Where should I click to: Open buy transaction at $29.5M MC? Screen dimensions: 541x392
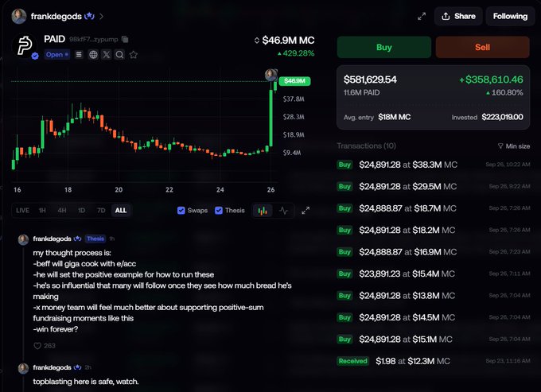coord(434,187)
